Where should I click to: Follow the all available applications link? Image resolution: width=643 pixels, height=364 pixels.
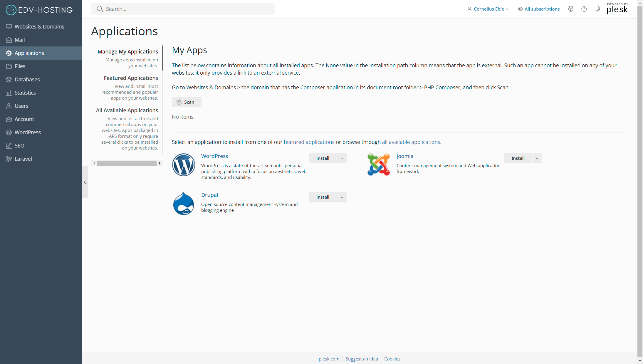point(411,142)
